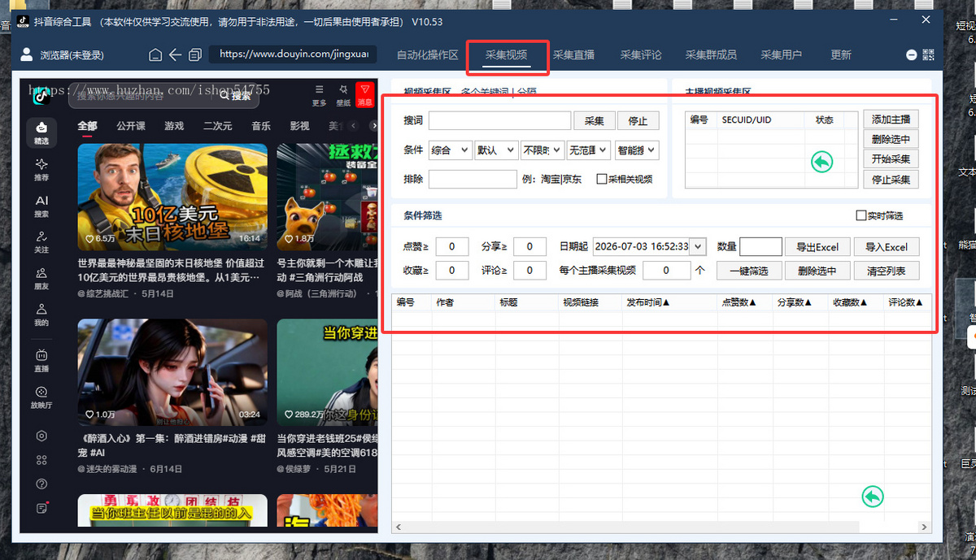Open AI 搜索 in Douyin sidebar

click(x=41, y=206)
